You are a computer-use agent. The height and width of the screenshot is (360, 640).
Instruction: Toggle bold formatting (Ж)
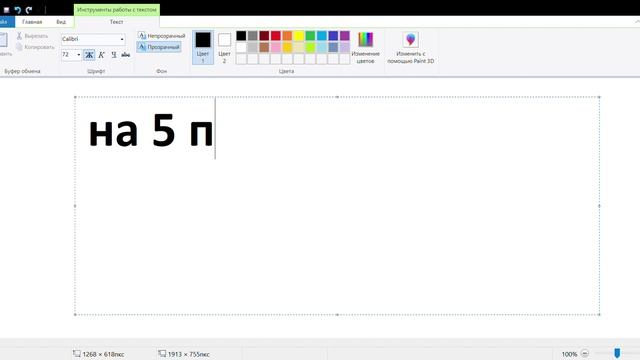pyautogui.click(x=89, y=55)
